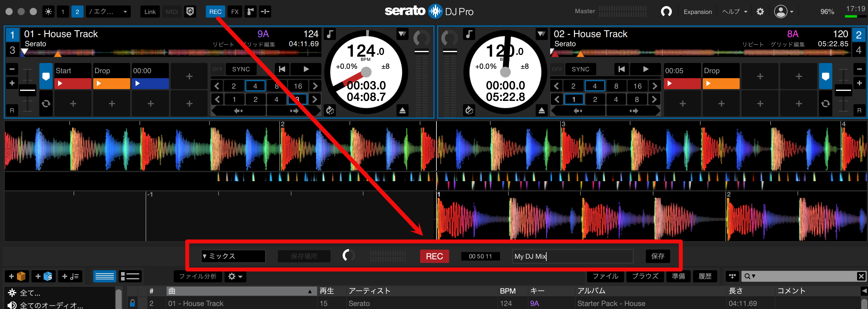Toggle SYNC on deck 1

241,69
